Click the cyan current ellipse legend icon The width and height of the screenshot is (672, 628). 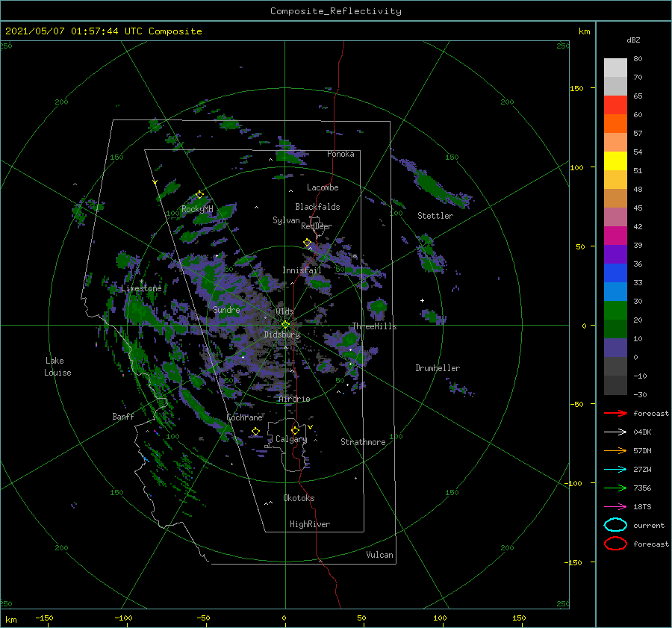(615, 525)
